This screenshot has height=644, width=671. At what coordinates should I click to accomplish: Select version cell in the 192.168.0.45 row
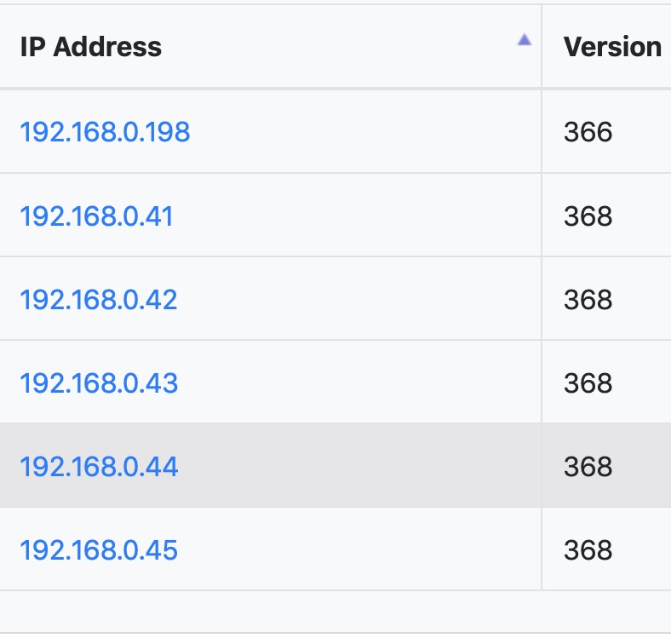click(588, 550)
